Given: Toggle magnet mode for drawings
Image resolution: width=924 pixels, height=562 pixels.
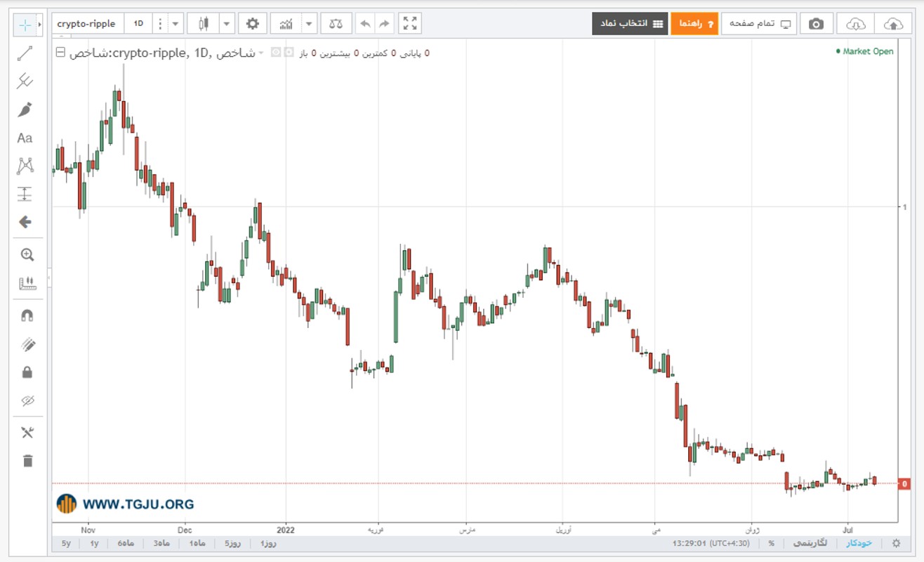Looking at the screenshot, I should 27,316.
